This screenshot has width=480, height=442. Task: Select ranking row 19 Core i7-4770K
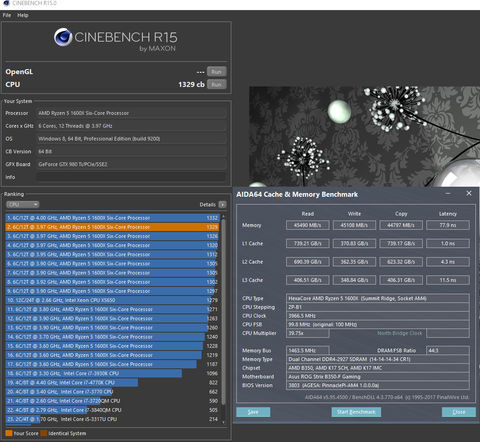[112, 382]
